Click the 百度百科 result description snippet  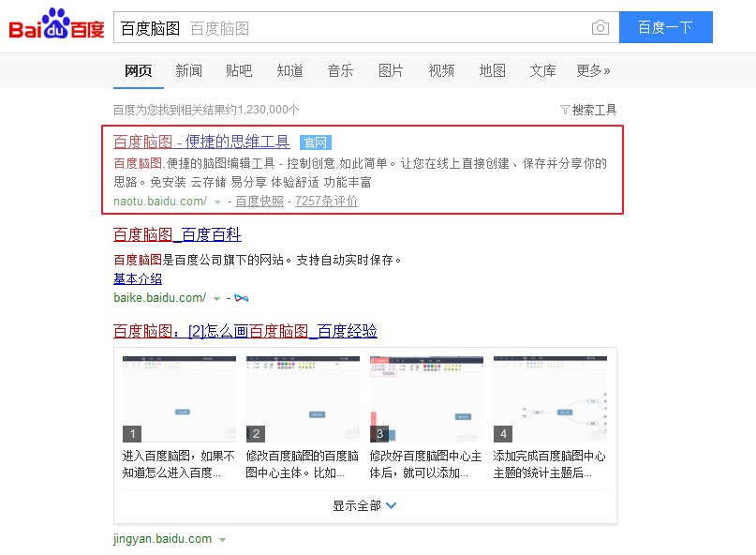coord(258,260)
